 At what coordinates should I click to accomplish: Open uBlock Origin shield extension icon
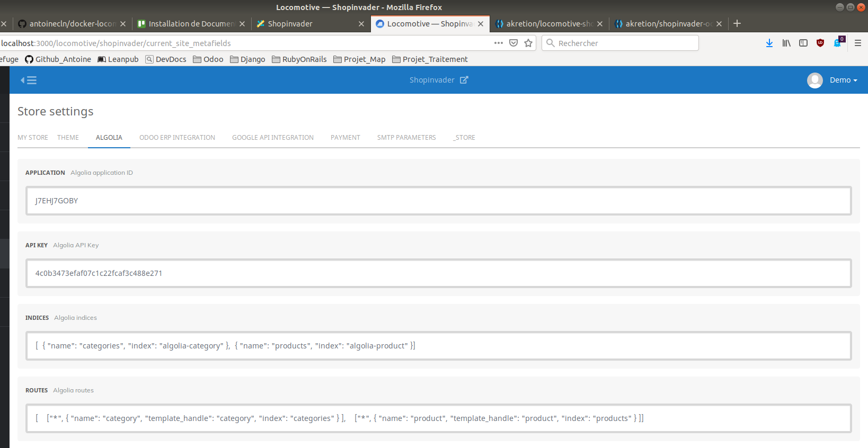[820, 43]
